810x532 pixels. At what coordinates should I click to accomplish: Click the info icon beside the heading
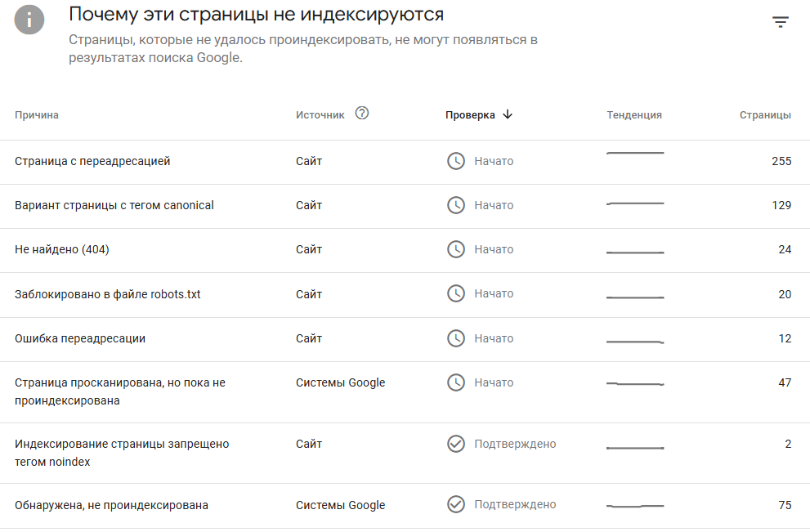pos(29,20)
